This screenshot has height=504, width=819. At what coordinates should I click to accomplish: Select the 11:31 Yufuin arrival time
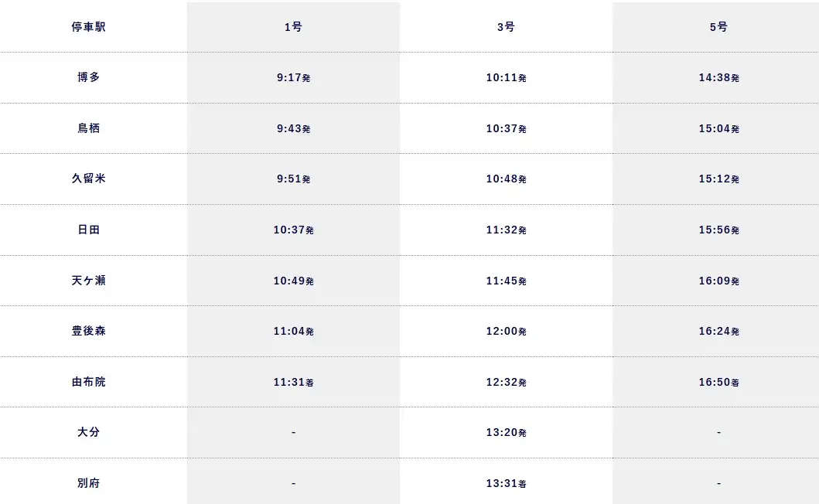pos(293,382)
